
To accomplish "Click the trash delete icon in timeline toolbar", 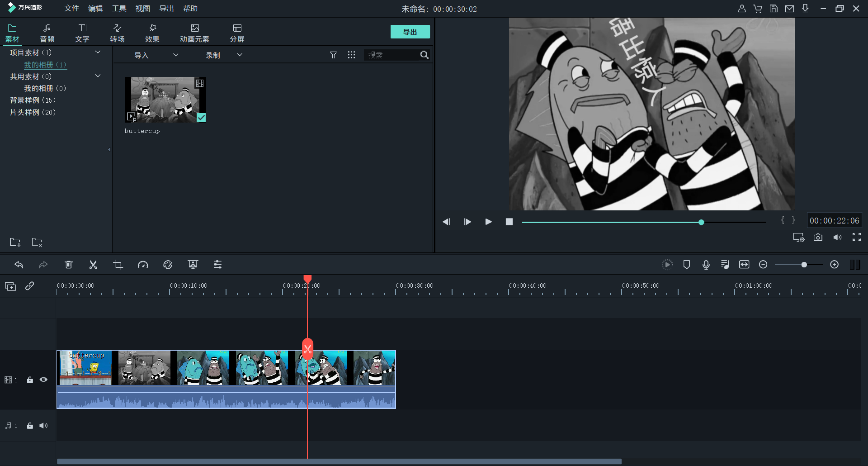I will tap(69, 265).
